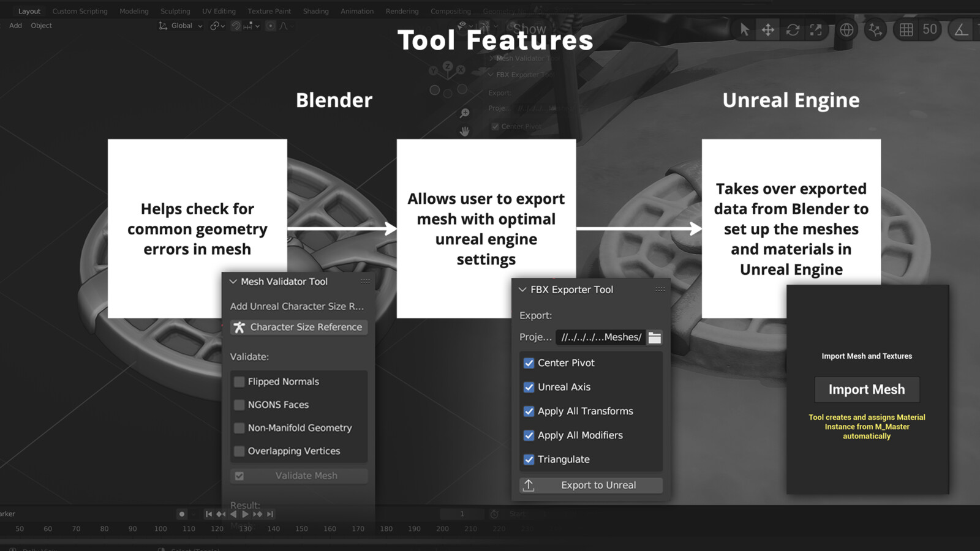
Task: Switch to the Custom Scripting workspace tab
Action: click(x=80, y=11)
